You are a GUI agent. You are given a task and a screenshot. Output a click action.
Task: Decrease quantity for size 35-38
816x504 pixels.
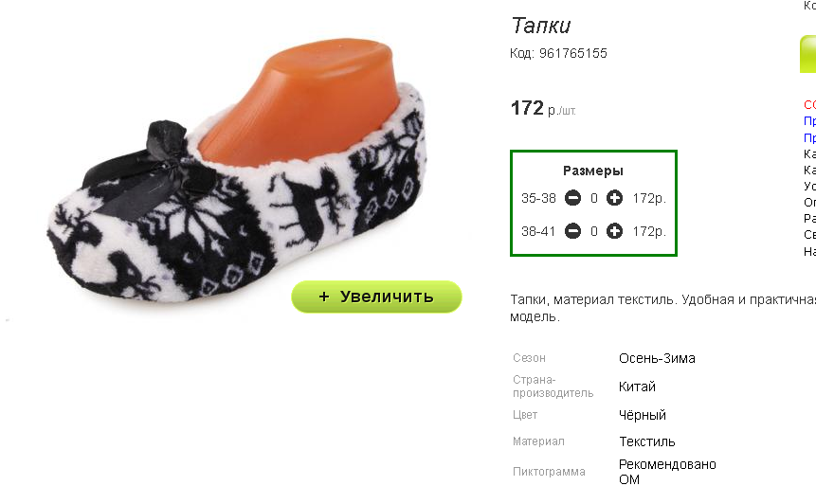tap(572, 198)
